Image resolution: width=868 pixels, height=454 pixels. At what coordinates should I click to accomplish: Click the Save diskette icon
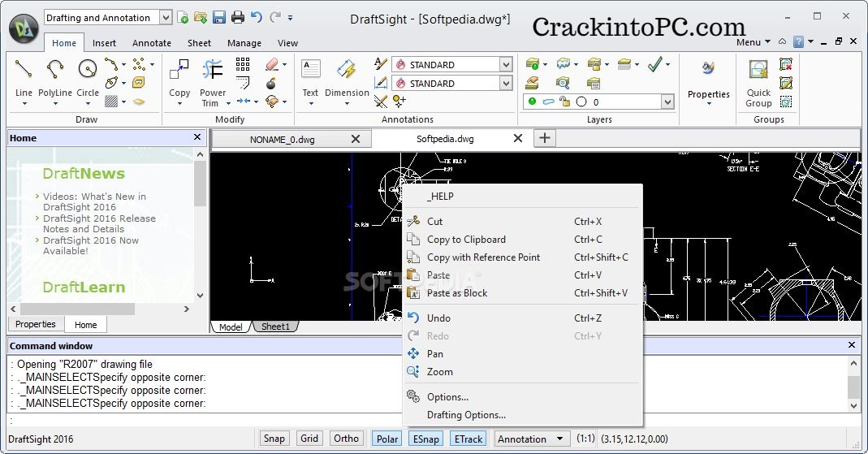pyautogui.click(x=219, y=17)
